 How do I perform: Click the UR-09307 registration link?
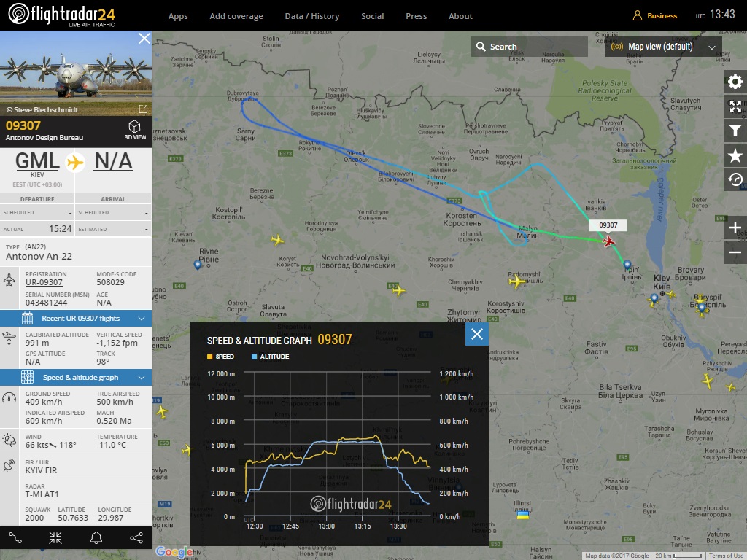tap(44, 282)
